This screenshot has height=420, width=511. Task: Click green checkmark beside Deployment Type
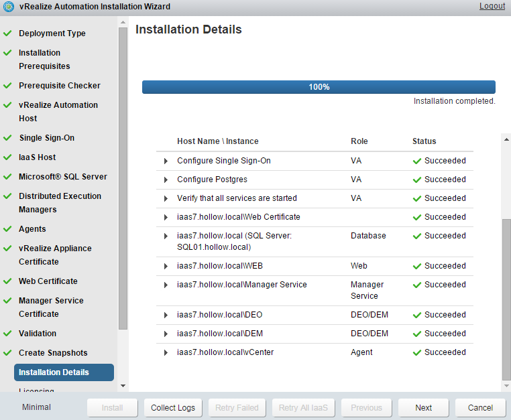(7, 33)
